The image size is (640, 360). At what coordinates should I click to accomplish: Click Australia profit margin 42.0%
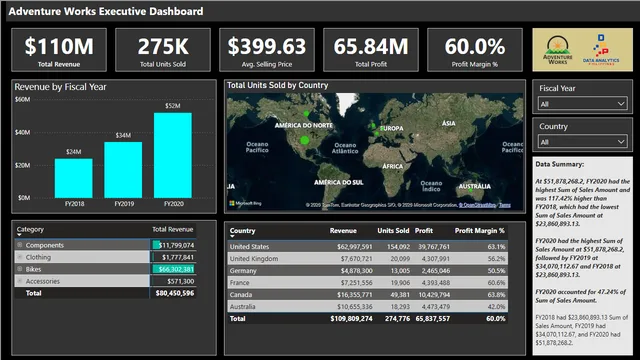pos(496,307)
